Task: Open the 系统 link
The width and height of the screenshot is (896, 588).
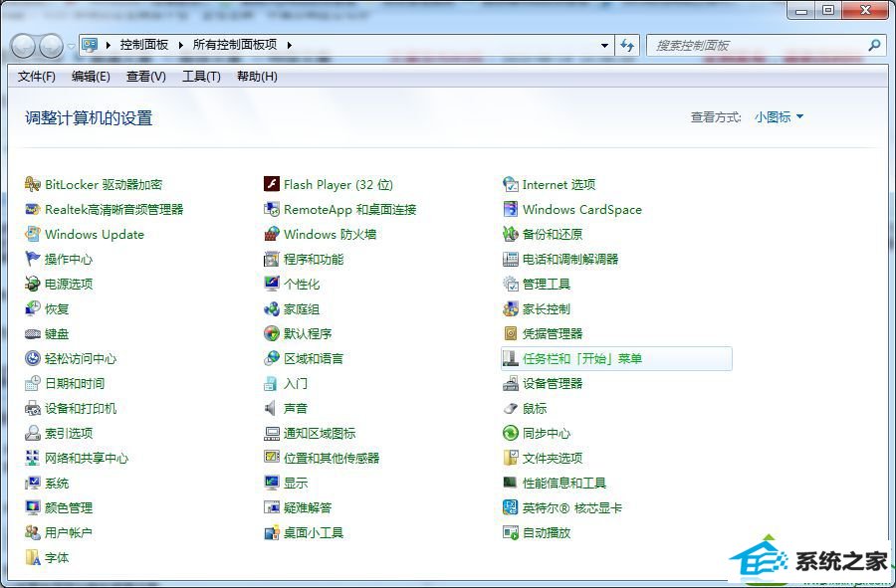Action: click(x=57, y=483)
